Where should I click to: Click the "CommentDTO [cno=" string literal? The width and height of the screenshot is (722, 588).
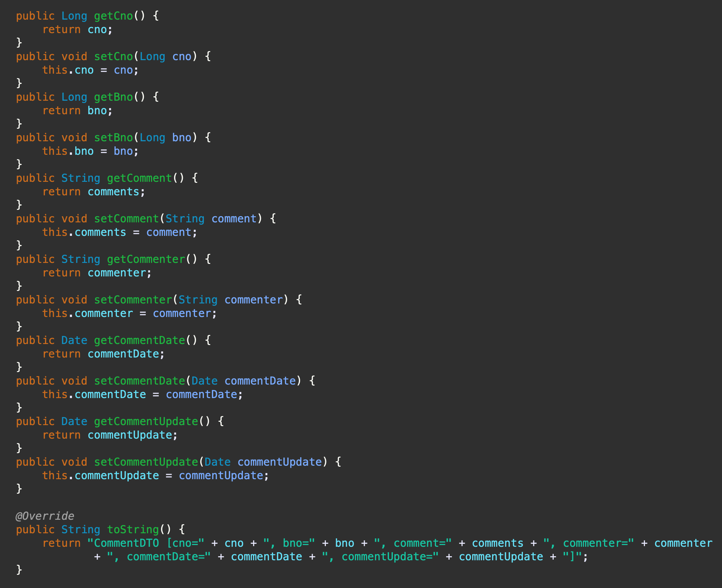coord(146,543)
